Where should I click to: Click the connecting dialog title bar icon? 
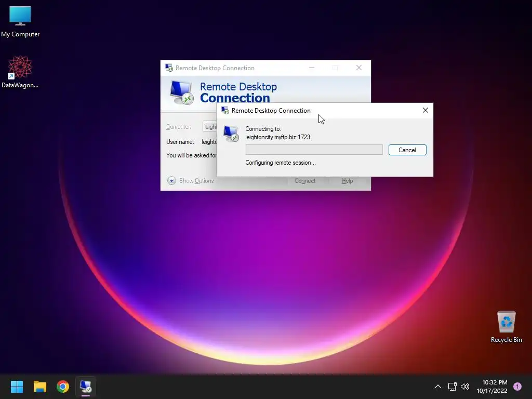pyautogui.click(x=225, y=110)
